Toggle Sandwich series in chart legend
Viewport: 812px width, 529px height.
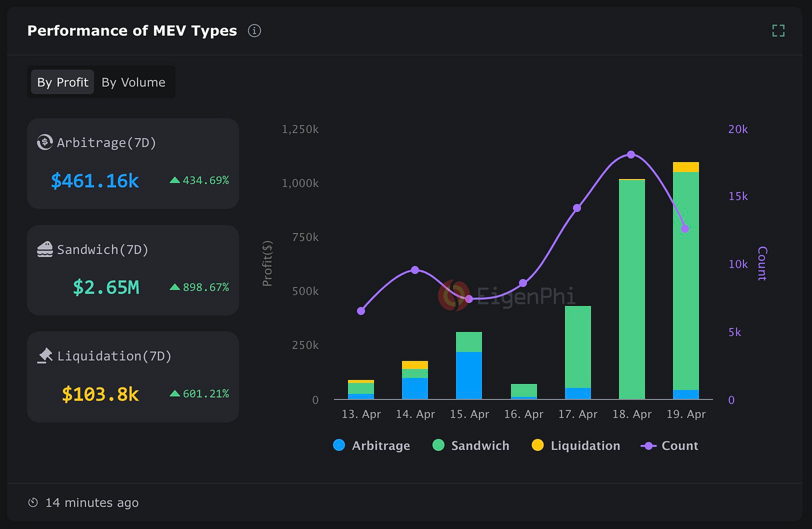coord(471,445)
